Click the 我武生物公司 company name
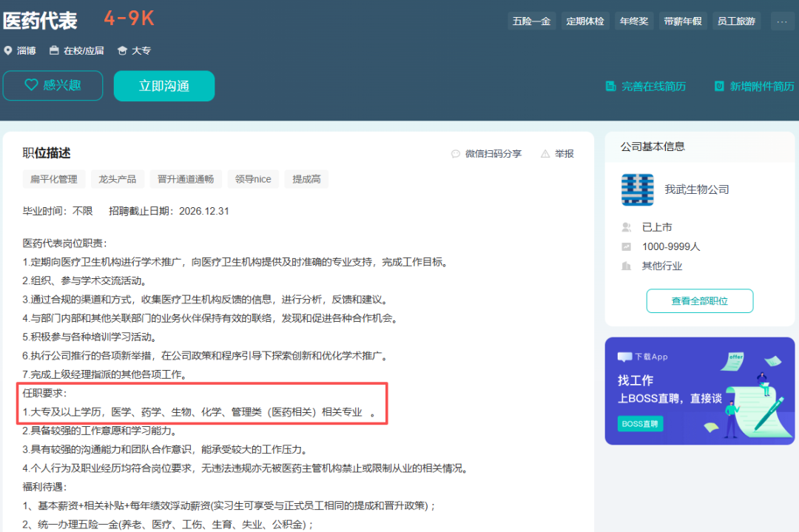Image resolution: width=799 pixels, height=532 pixels. pos(697,189)
